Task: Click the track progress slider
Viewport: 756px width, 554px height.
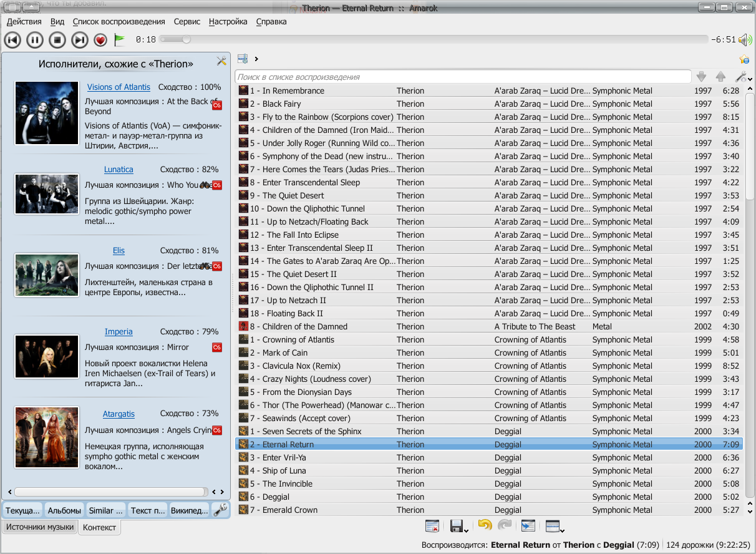Action: [x=433, y=39]
